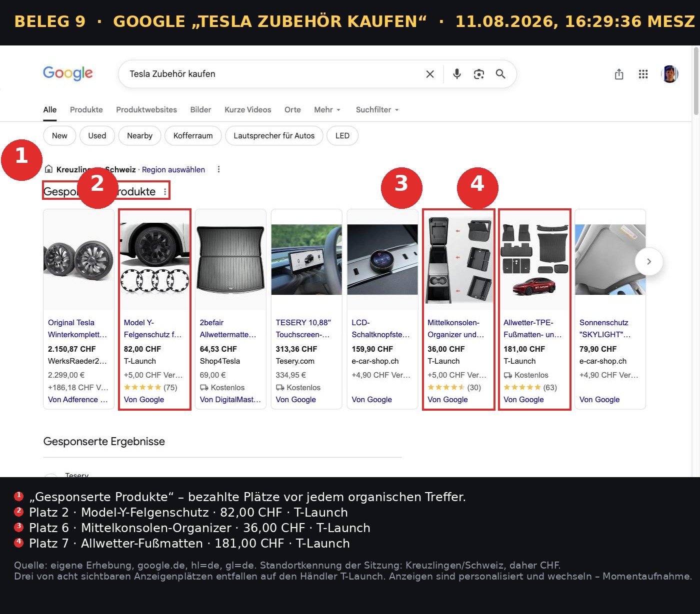This screenshot has width=700, height=614.
Task: Apply the Nearby filter chip
Action: click(x=139, y=136)
